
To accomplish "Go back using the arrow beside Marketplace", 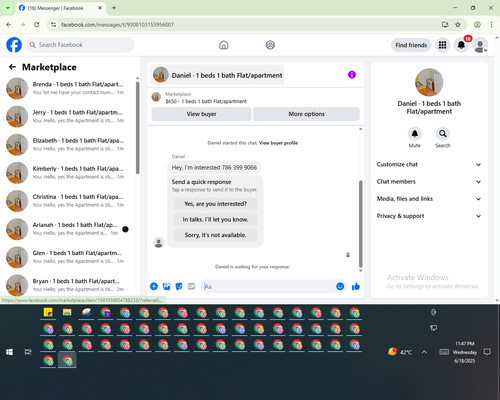I will click(x=12, y=67).
